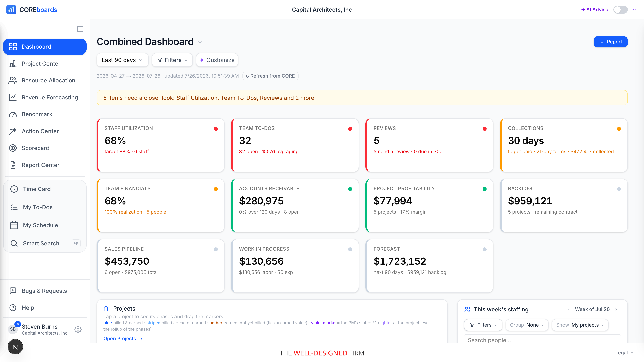Click the staffing people icon
This screenshot has height=362, width=644.
click(x=467, y=309)
